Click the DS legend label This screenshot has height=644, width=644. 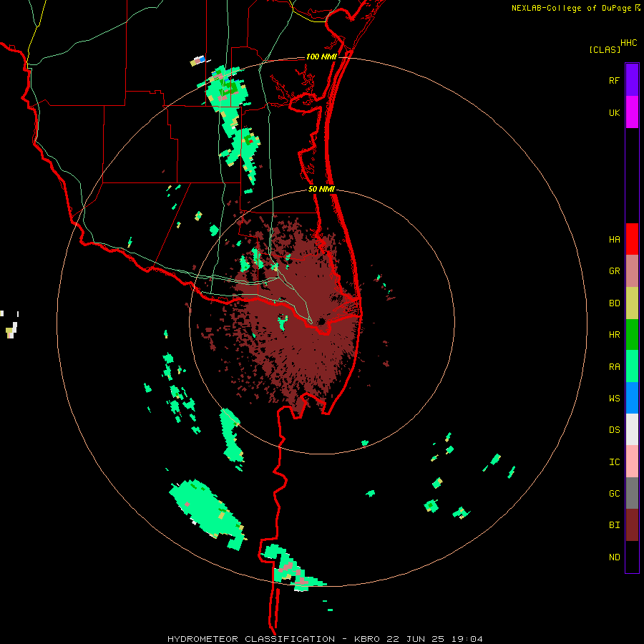tap(614, 430)
